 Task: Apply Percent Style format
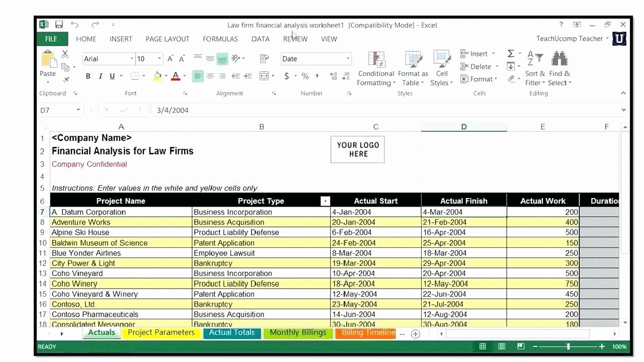point(305,76)
